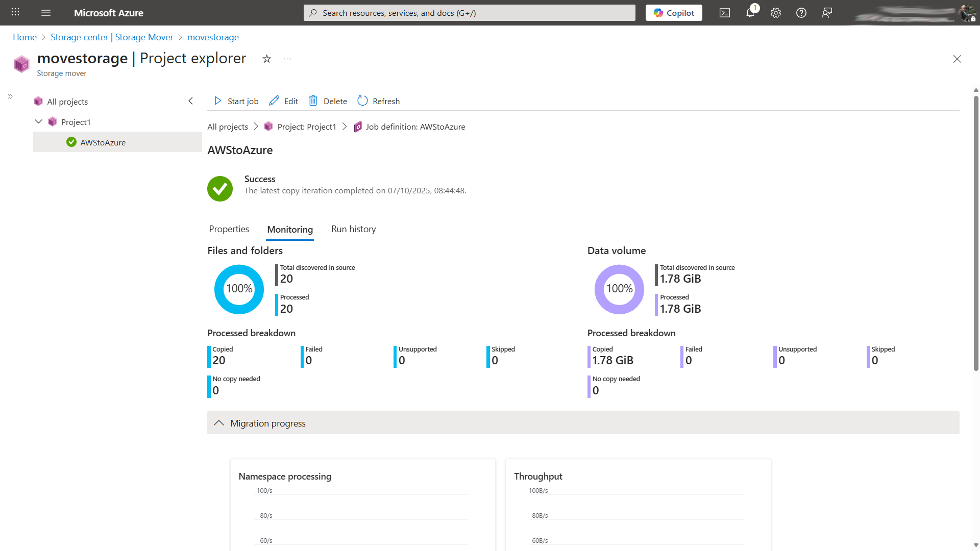Open the Azure portal menu

46,13
